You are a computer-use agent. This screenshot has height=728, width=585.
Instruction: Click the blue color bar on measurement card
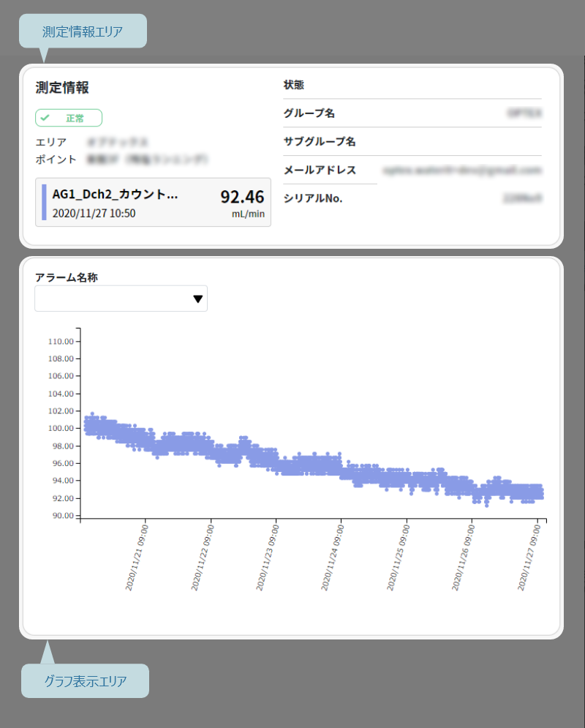44,202
